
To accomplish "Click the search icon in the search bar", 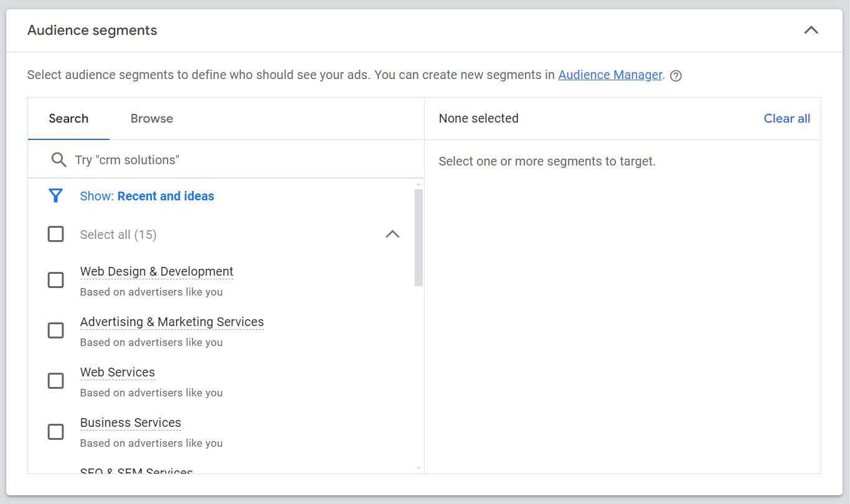I will tap(59, 159).
